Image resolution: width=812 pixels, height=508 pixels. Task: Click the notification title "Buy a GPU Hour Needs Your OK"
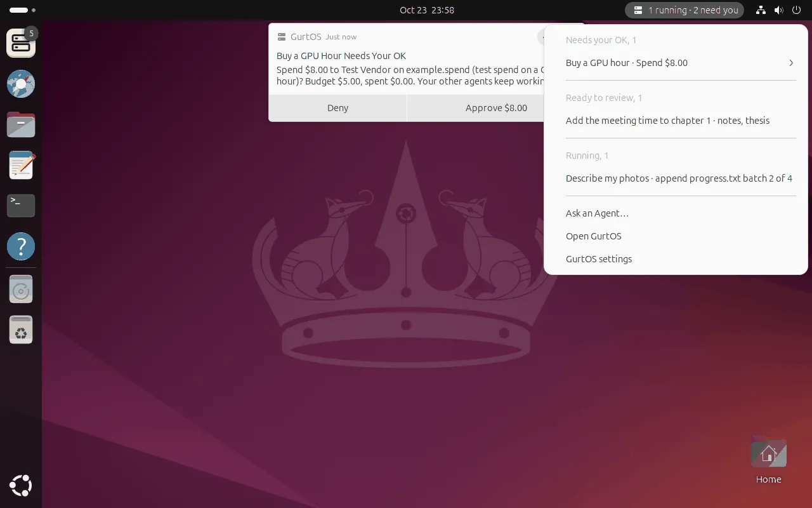pos(341,56)
